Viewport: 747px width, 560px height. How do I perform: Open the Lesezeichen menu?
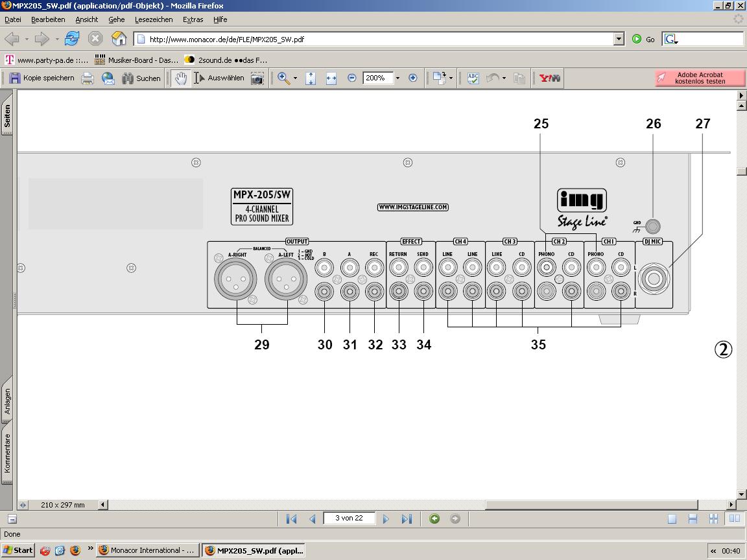point(154,19)
